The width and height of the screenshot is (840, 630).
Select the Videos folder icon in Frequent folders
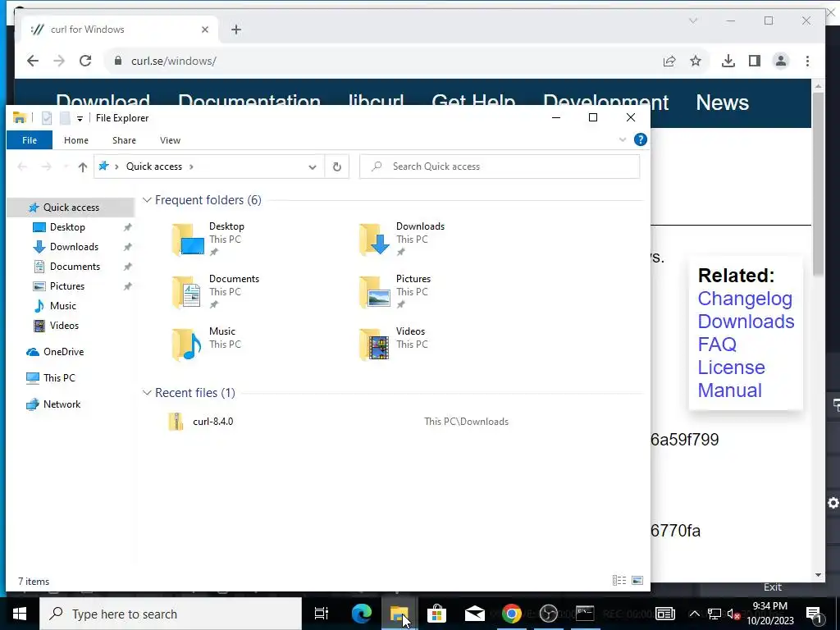(374, 345)
